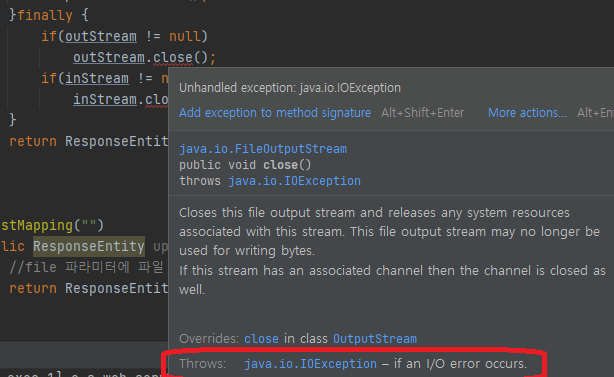
Task: Click 'Add exception to method signature' quick fix
Action: 274,113
